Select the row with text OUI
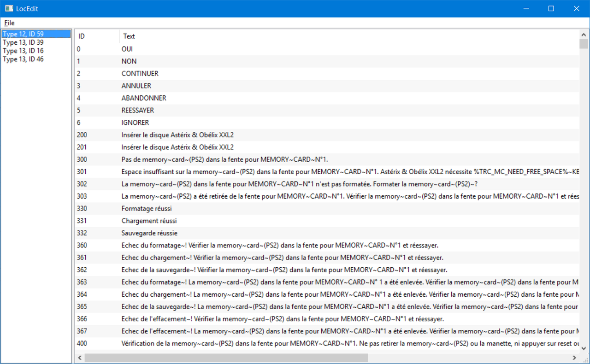The image size is (590, 364). [327, 49]
